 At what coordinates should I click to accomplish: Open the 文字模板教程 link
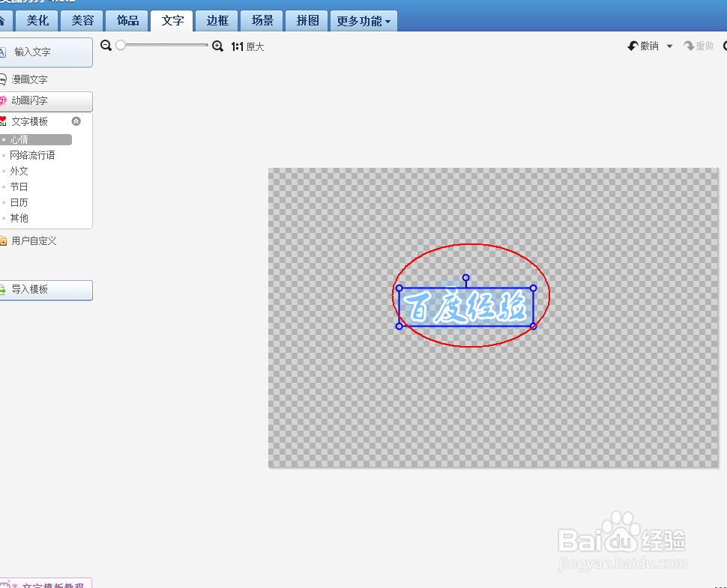[46, 584]
